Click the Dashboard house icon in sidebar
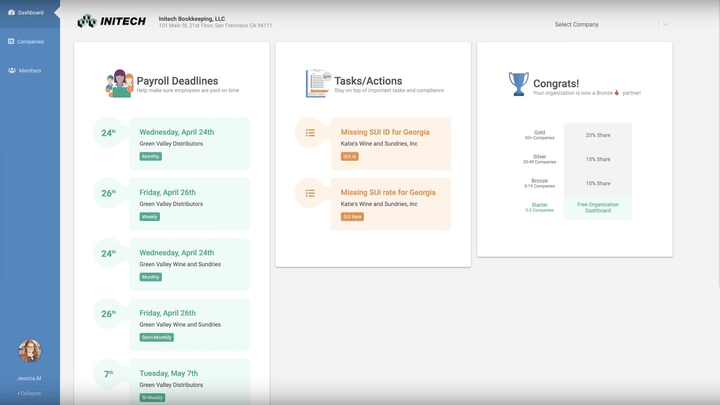Screen dimensions: 720x405 point(11,13)
